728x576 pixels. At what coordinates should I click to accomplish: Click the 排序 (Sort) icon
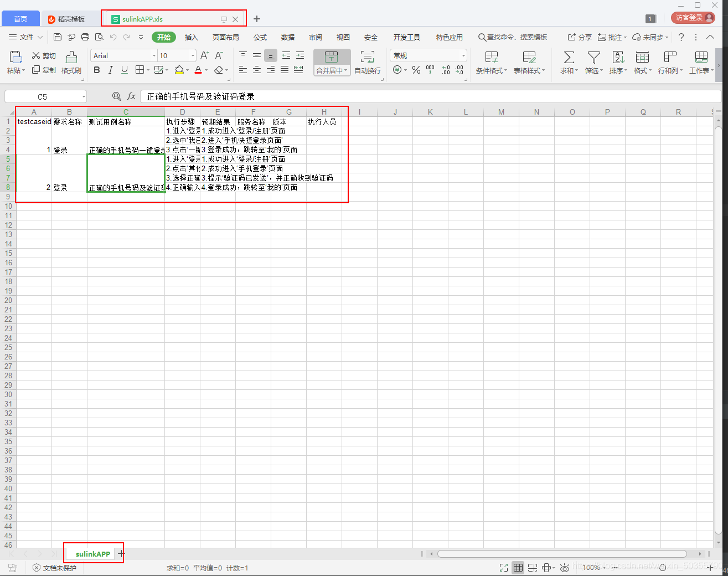[x=617, y=61]
